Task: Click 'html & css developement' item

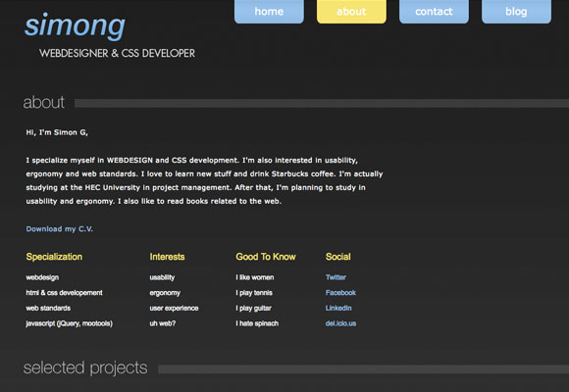Action: coord(64,293)
